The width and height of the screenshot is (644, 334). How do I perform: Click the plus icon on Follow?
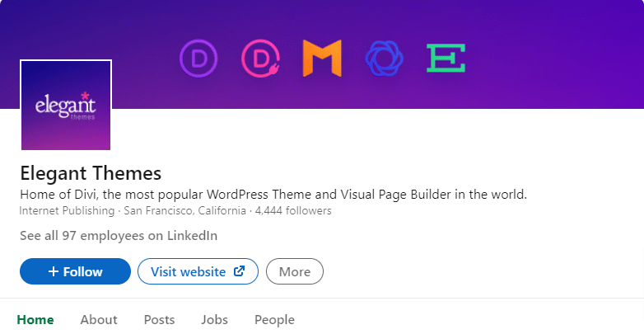point(53,271)
